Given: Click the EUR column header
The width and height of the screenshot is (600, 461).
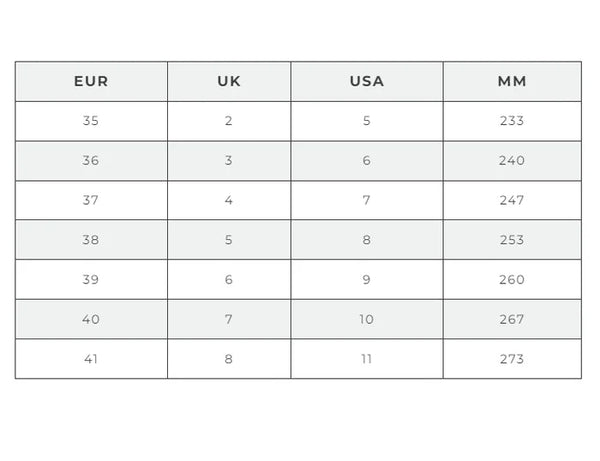Looking at the screenshot, I should [x=91, y=81].
